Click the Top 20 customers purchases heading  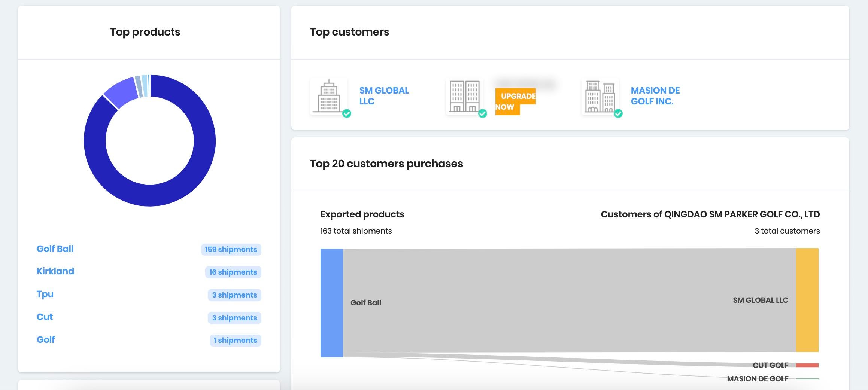pyautogui.click(x=386, y=164)
